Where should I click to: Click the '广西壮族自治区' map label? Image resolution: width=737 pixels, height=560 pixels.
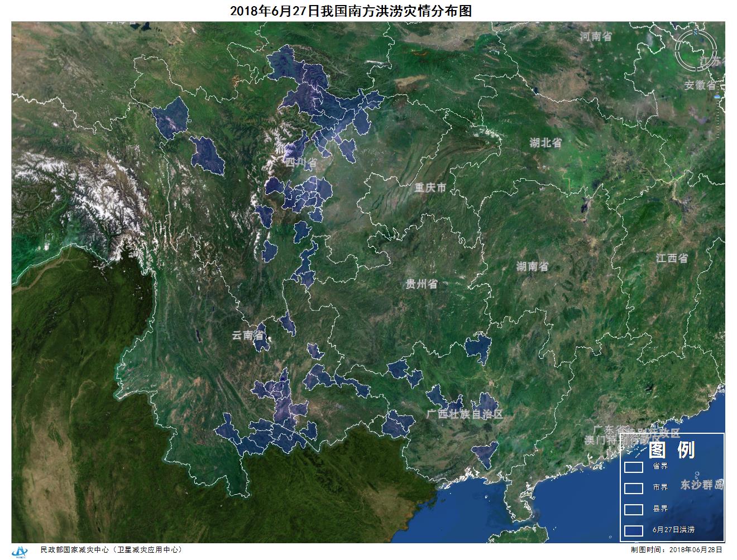(465, 414)
